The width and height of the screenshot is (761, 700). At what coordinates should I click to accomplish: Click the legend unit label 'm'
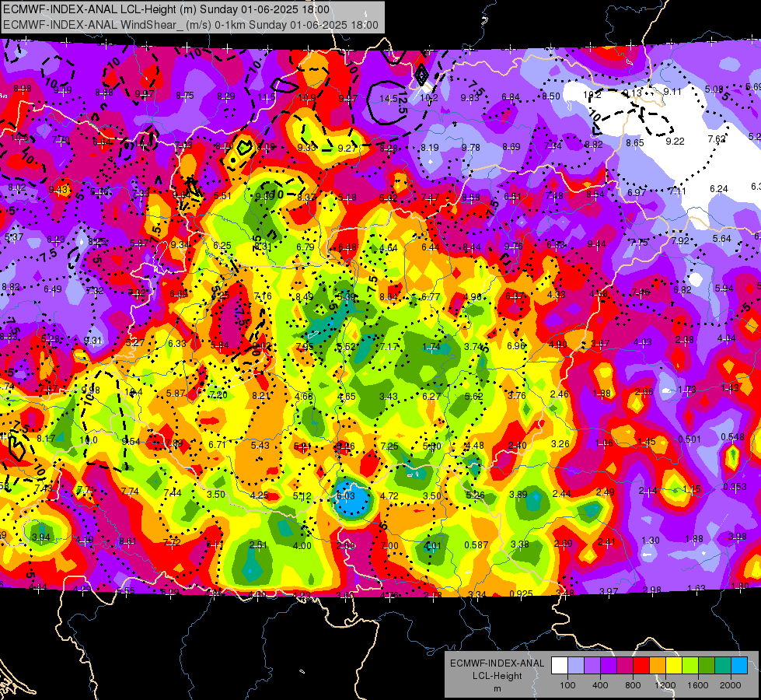(497, 688)
